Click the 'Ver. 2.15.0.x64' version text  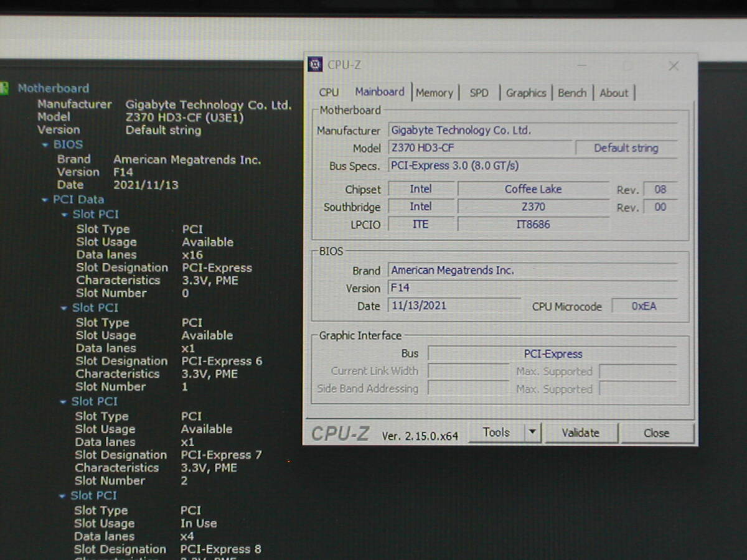420,436
